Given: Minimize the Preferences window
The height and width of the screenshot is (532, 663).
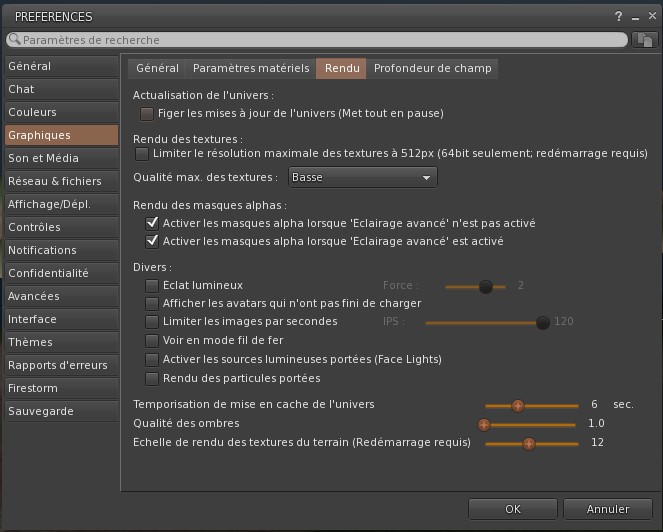Looking at the screenshot, I should coord(634,17).
